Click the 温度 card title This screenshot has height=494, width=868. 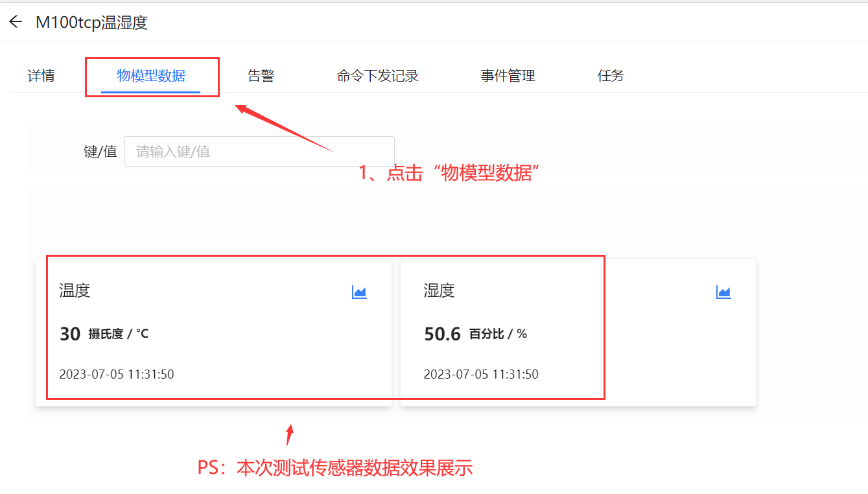pyautogui.click(x=75, y=290)
